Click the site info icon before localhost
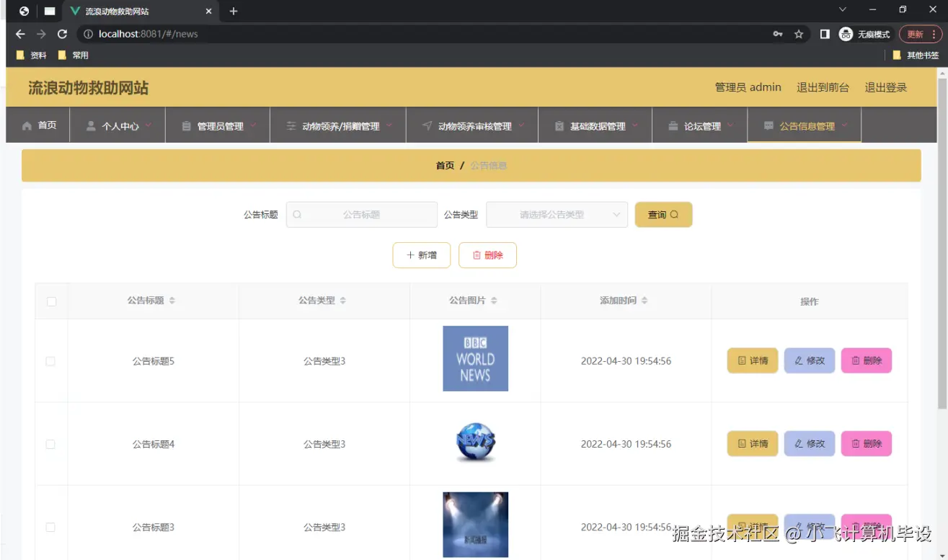This screenshot has height=560, width=948. (x=89, y=34)
